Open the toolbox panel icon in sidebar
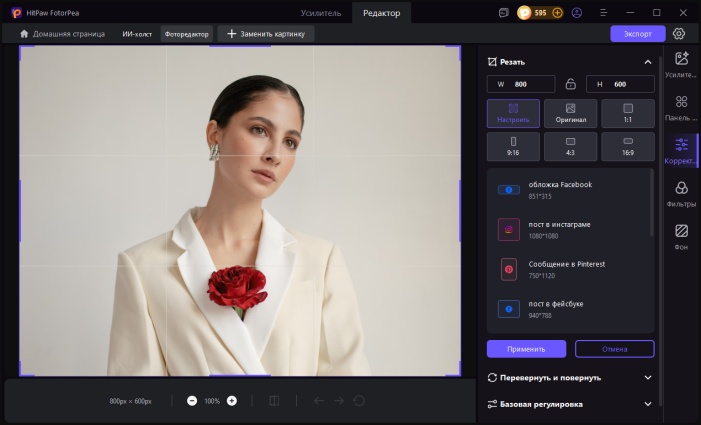 click(x=681, y=108)
